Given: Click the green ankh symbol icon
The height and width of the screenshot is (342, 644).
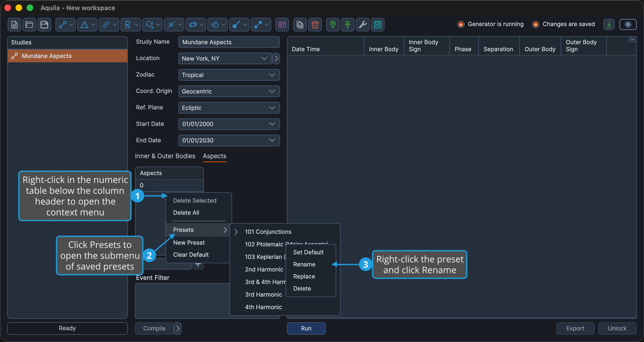Looking at the screenshot, I should pos(348,25).
